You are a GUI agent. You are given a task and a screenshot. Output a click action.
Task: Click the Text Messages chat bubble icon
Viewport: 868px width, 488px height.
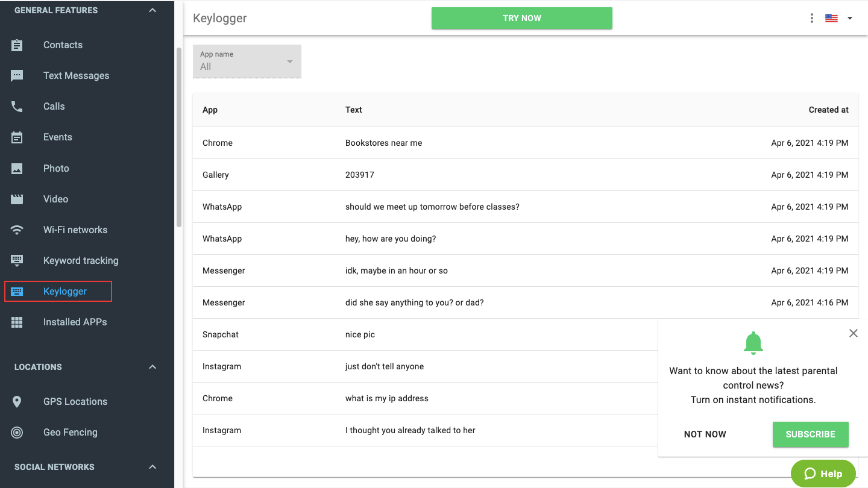[17, 76]
